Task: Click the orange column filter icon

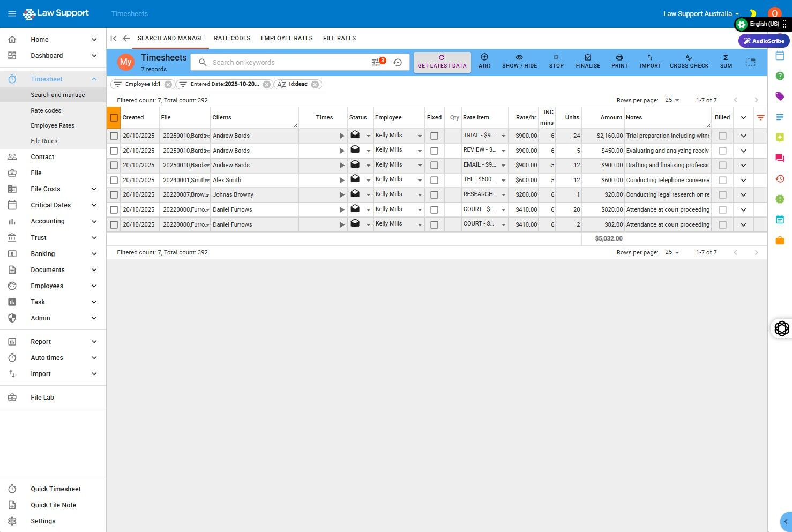Action: pyautogui.click(x=760, y=117)
